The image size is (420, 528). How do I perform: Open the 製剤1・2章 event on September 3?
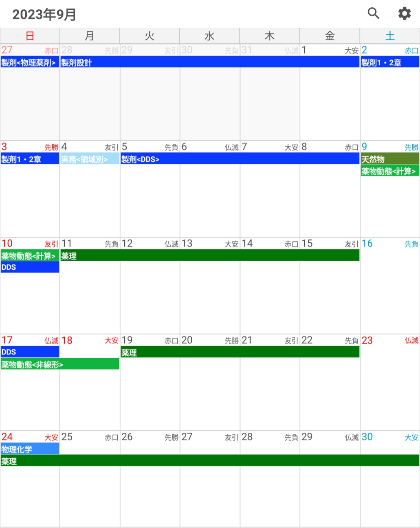tap(30, 159)
